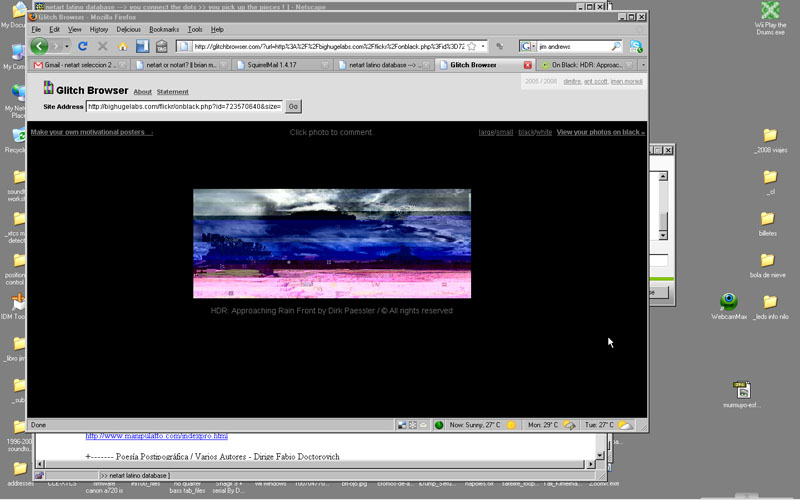Click the sunny weather icon in status bar
Viewport: 800px width, 500px height.
[511, 425]
